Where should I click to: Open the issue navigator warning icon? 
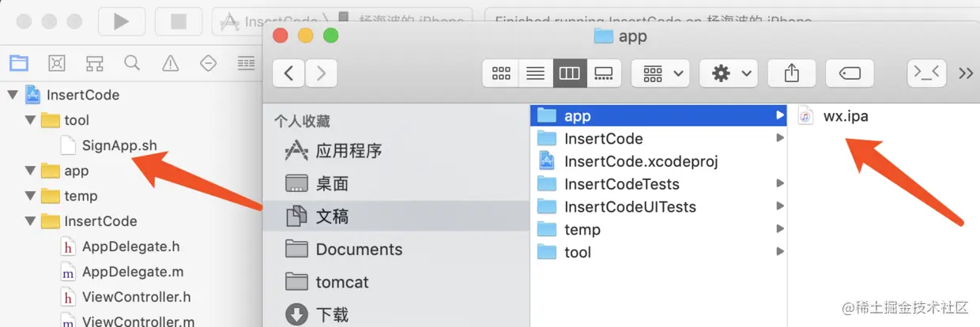point(170,63)
